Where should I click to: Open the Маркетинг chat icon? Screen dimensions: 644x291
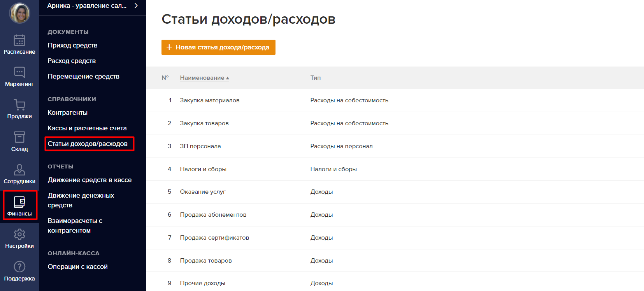click(19, 73)
